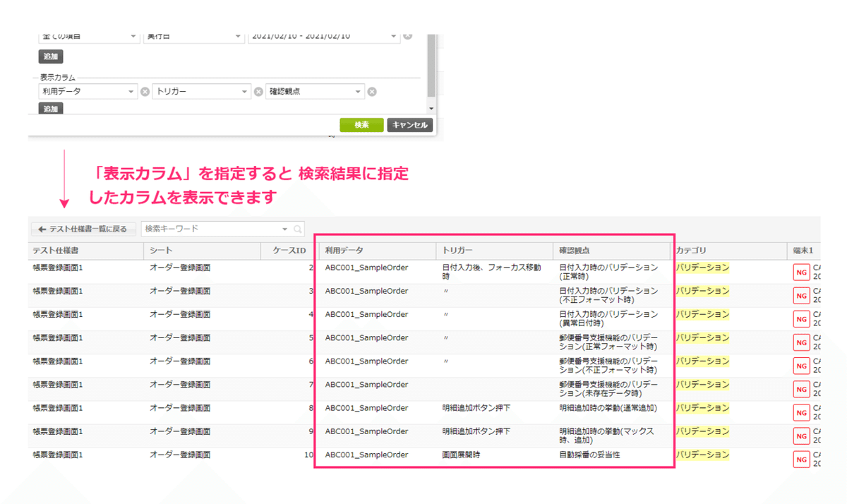Sort by ケースID column header

click(288, 250)
